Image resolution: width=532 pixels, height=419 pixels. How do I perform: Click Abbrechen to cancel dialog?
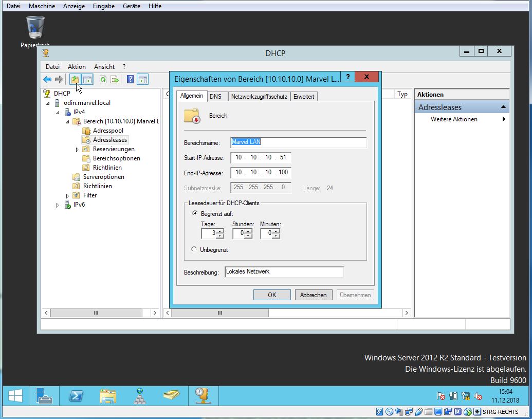point(313,295)
